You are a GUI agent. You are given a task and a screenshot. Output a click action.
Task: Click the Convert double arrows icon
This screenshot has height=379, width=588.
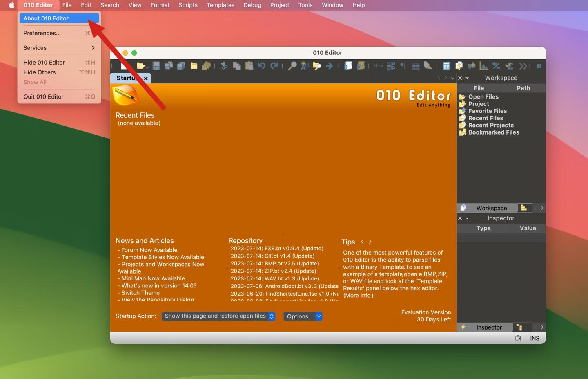[x=471, y=66]
